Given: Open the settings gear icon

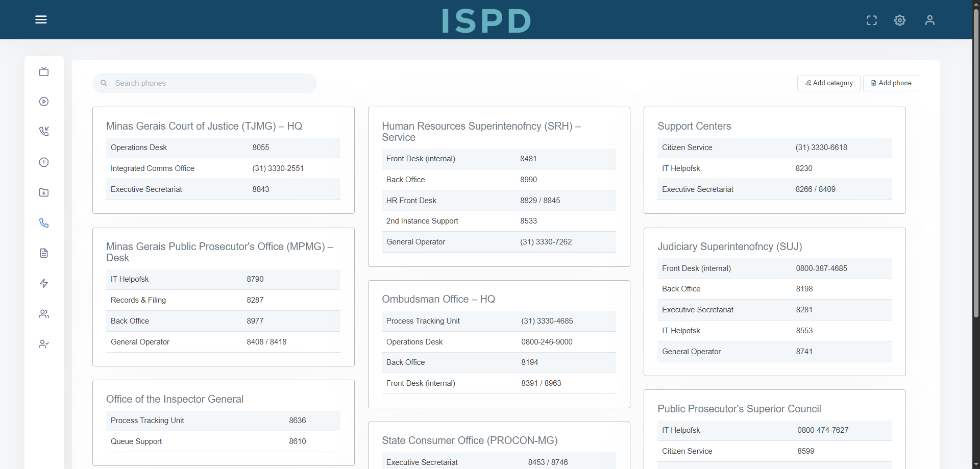Looking at the screenshot, I should (x=900, y=20).
